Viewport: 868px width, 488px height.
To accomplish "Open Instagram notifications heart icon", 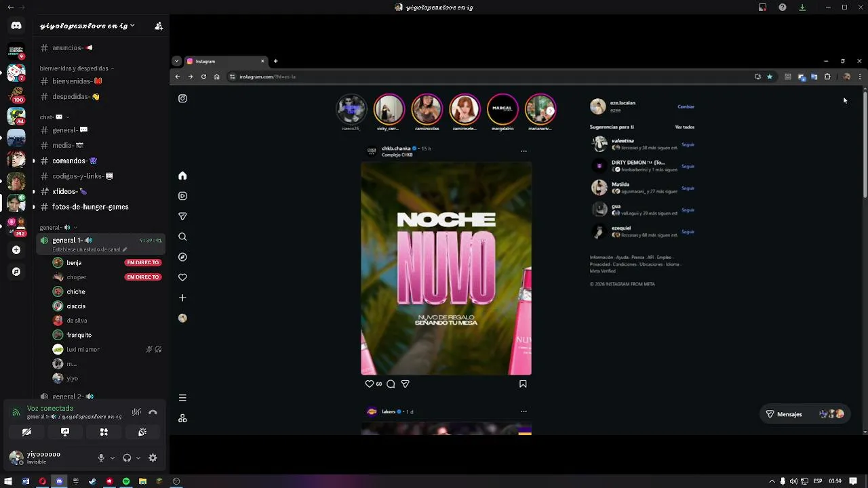I will tap(182, 277).
